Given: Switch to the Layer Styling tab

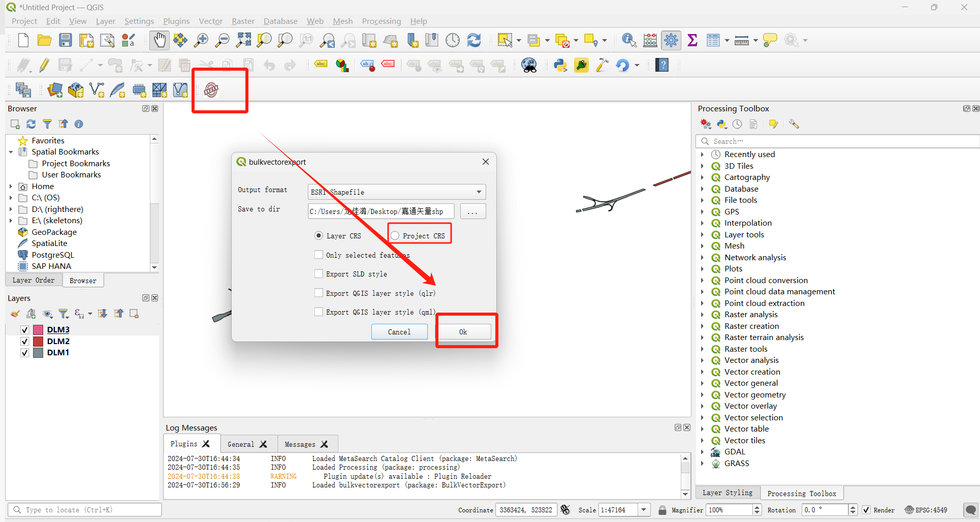Looking at the screenshot, I should [728, 493].
